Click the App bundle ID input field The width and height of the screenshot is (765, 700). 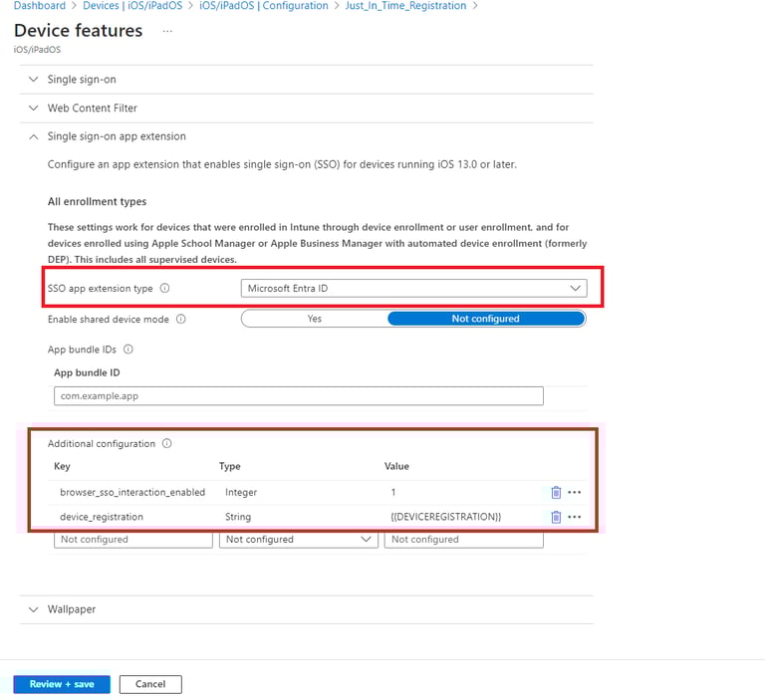[298, 396]
